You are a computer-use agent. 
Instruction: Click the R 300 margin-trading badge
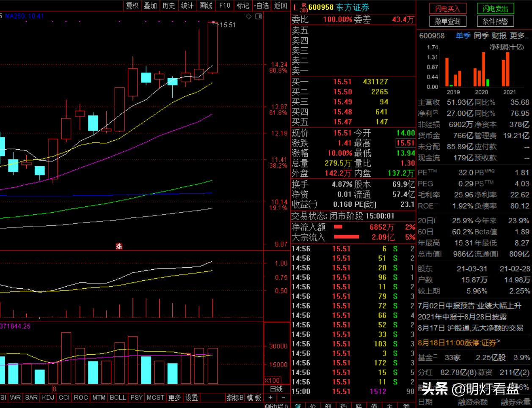(x=304, y=8)
